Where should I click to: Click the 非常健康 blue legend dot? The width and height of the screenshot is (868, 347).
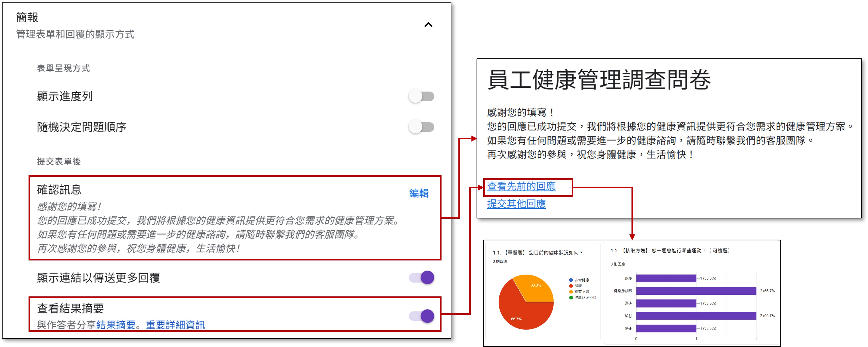click(571, 280)
